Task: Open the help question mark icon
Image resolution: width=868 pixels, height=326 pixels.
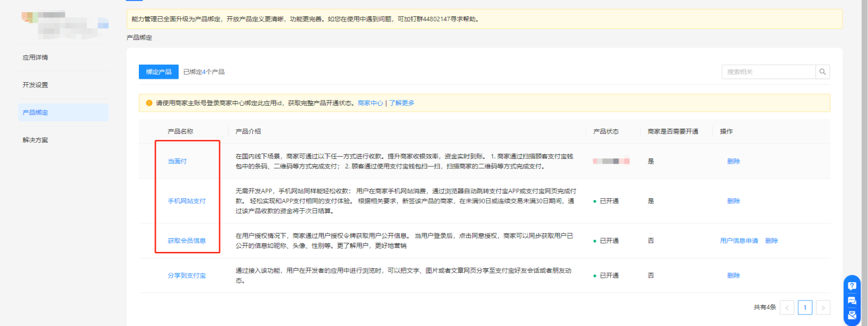Action: coord(852,286)
